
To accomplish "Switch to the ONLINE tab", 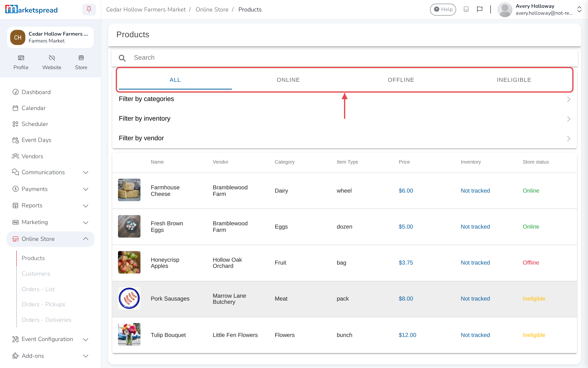I will pyautogui.click(x=288, y=80).
